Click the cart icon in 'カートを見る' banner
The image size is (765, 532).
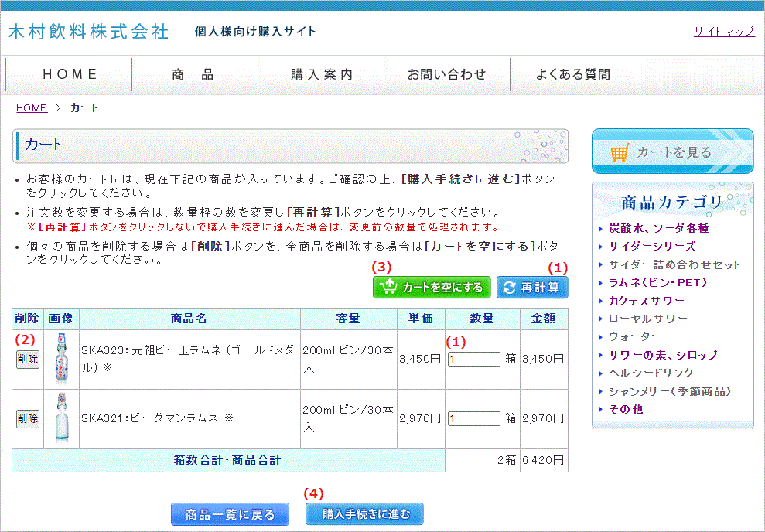click(x=619, y=152)
